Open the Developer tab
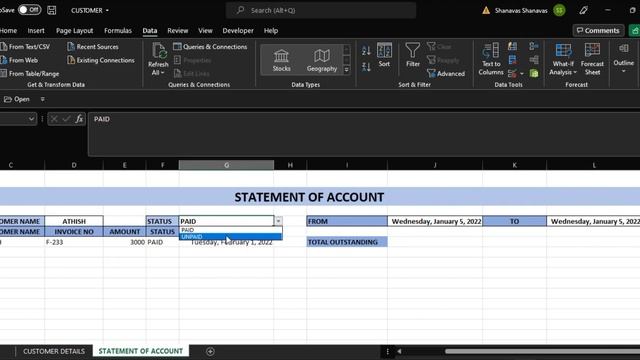The image size is (640, 360). point(238,31)
